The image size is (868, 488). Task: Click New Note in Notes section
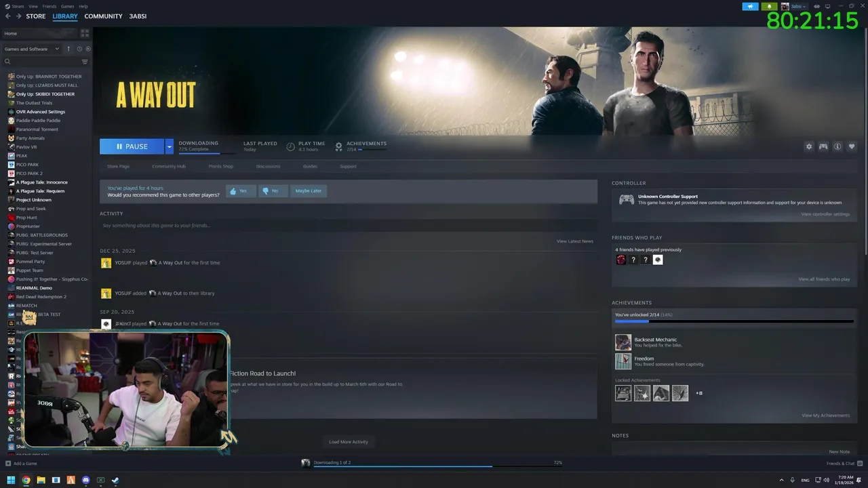839,451
